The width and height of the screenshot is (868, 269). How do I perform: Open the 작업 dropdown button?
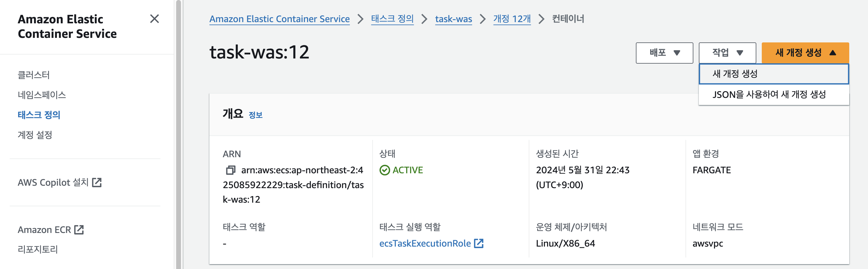[x=727, y=53]
